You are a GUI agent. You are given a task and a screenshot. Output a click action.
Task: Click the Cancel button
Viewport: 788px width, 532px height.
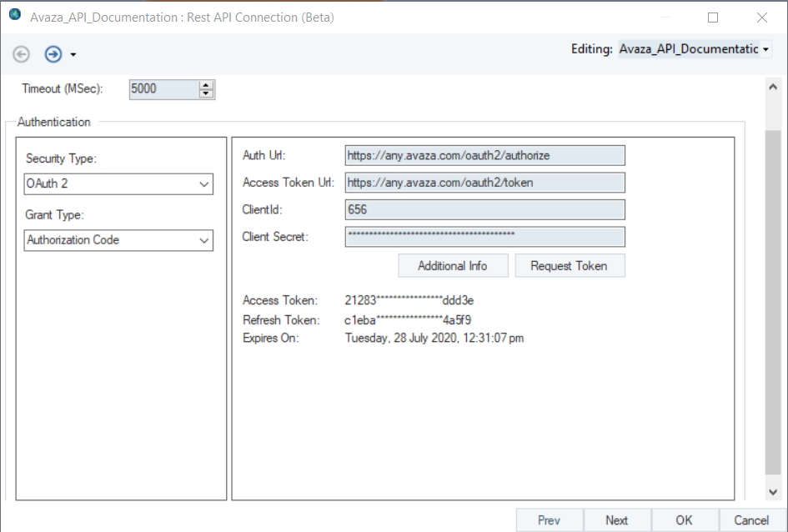coord(751,520)
